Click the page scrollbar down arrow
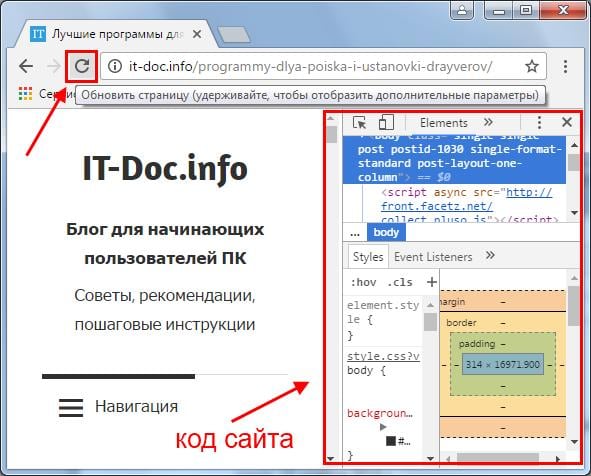 pyautogui.click(x=331, y=459)
